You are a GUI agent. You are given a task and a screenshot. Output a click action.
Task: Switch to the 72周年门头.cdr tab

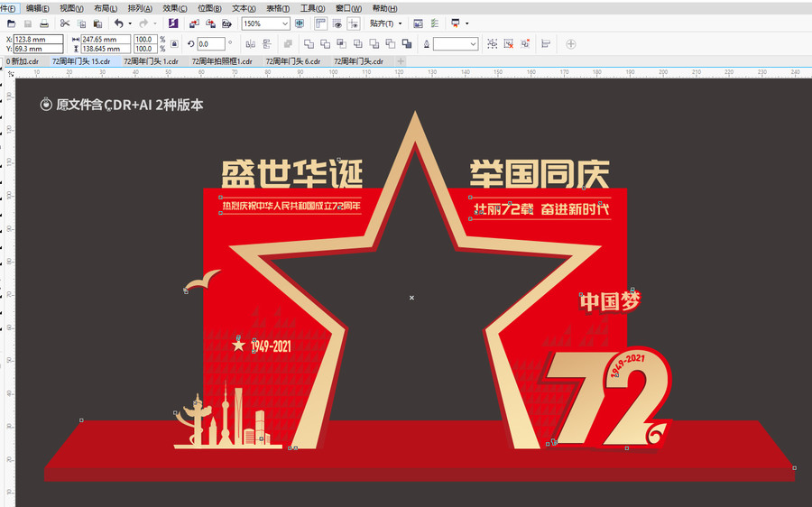pyautogui.click(x=358, y=61)
